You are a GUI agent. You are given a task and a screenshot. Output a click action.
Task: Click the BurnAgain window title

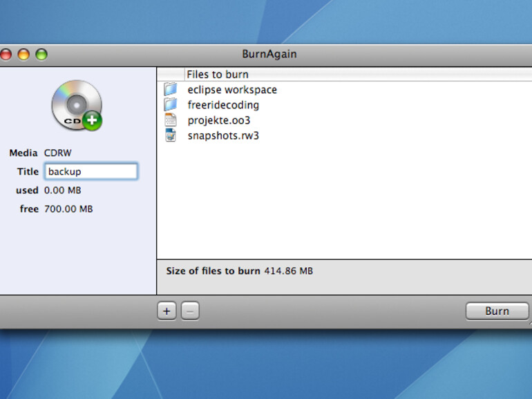269,55
